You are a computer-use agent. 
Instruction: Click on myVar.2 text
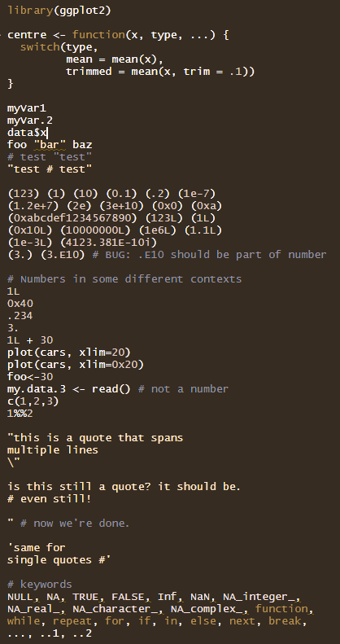click(x=30, y=120)
